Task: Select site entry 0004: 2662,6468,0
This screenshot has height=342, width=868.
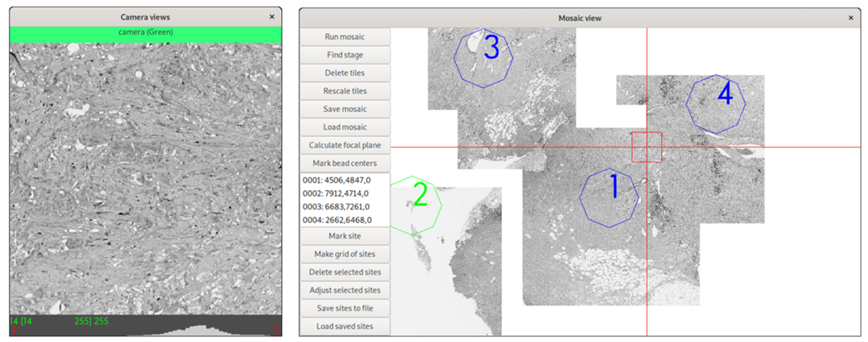Action: click(x=345, y=219)
